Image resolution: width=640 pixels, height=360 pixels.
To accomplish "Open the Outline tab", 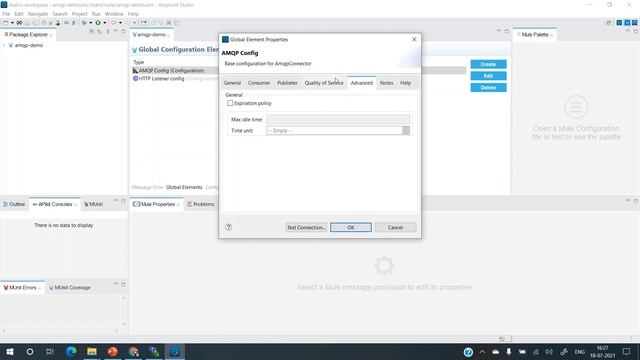I will [x=14, y=204].
